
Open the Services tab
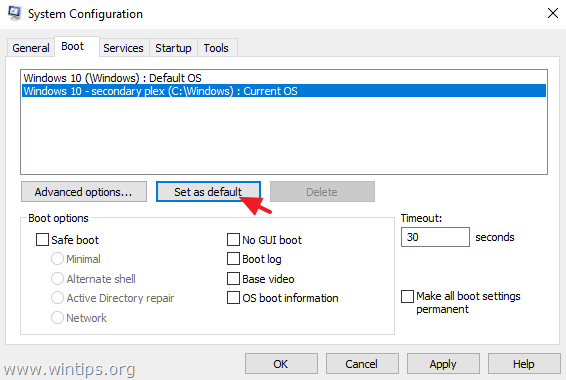point(123,48)
